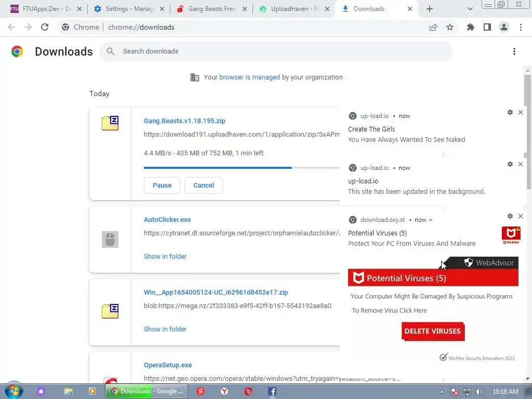Open the file explorer taskbar icon
This screenshot has height=399, width=532.
click(69, 391)
